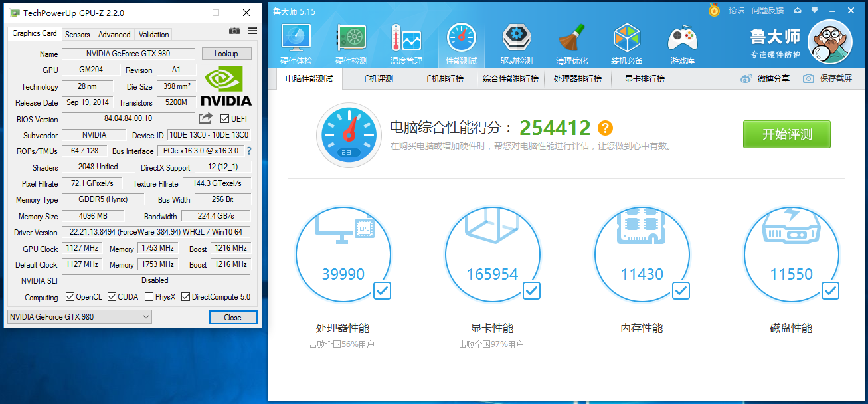Switch to the 手机排行榜 tab
The height and width of the screenshot is (404, 868).
pos(442,79)
